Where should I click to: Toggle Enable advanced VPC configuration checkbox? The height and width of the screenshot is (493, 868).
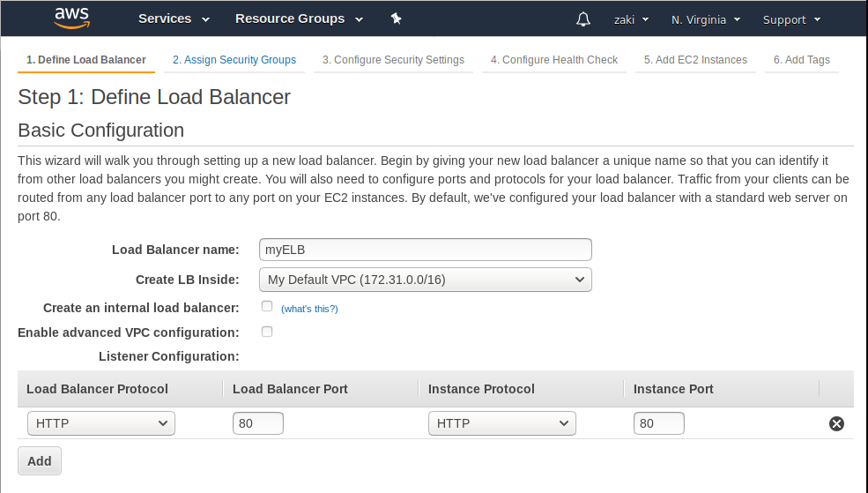coord(267,332)
